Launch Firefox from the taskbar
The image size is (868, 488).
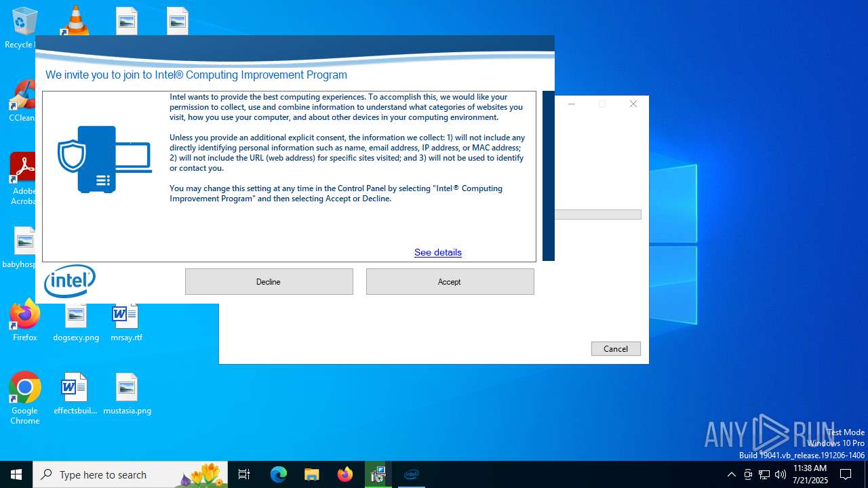pos(344,474)
